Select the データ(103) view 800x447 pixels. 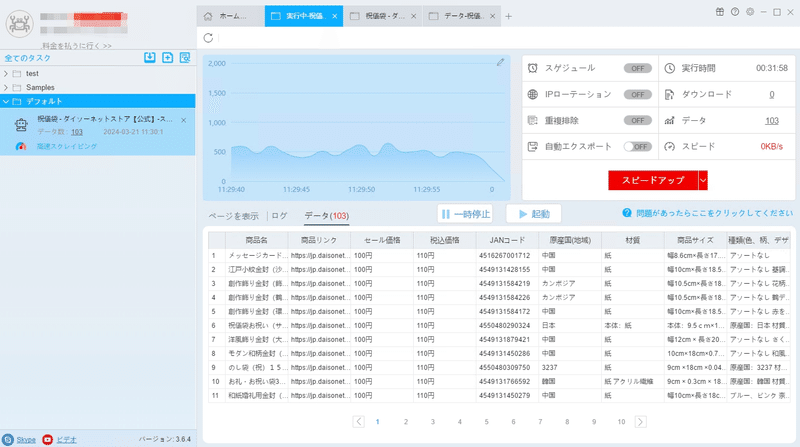click(327, 216)
